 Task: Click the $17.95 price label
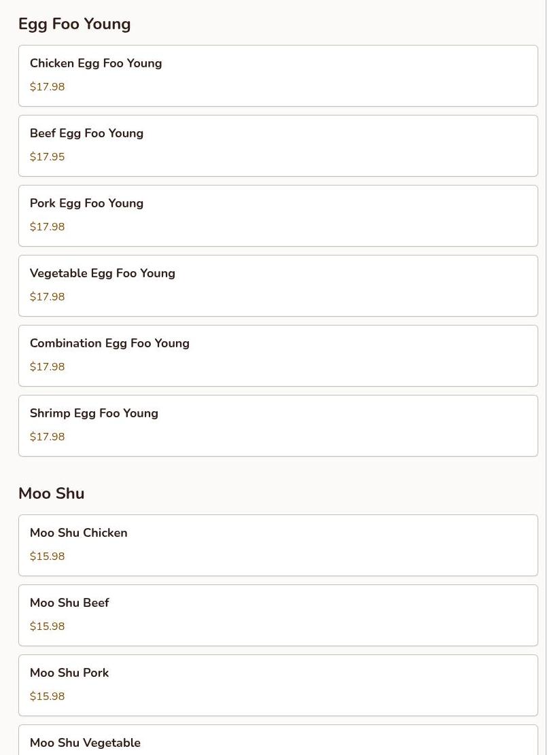point(47,157)
